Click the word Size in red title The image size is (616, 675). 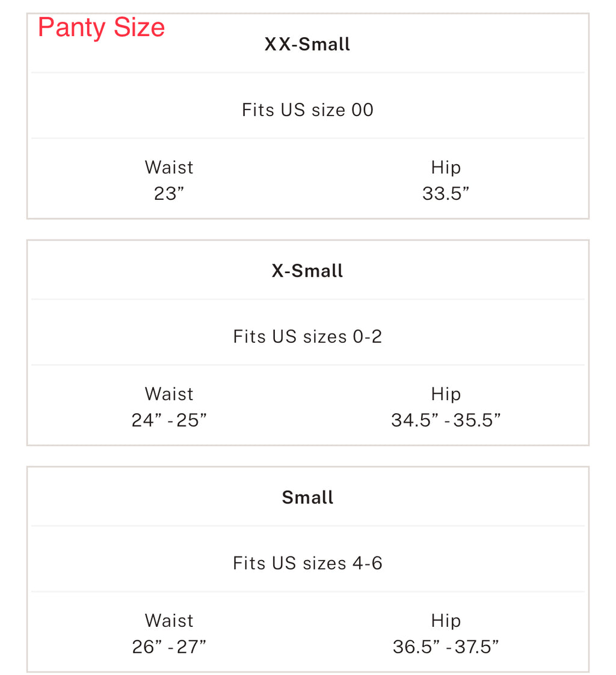tap(139, 28)
